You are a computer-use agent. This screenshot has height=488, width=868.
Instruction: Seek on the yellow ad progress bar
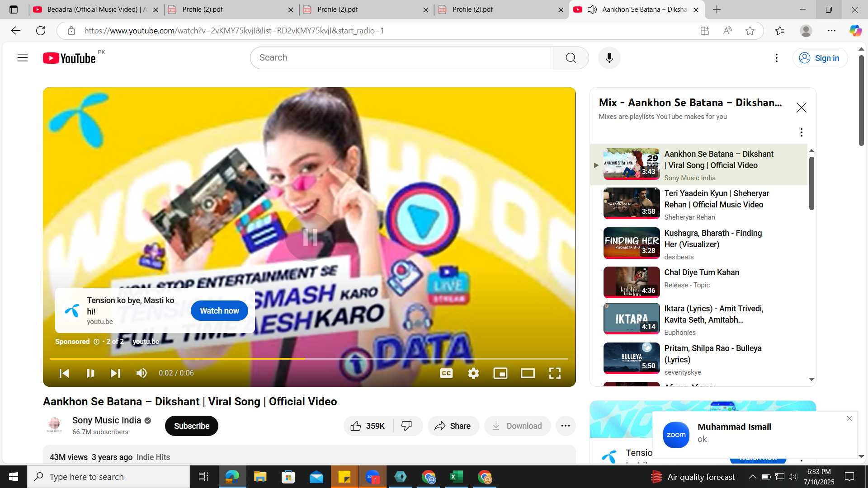(309, 359)
